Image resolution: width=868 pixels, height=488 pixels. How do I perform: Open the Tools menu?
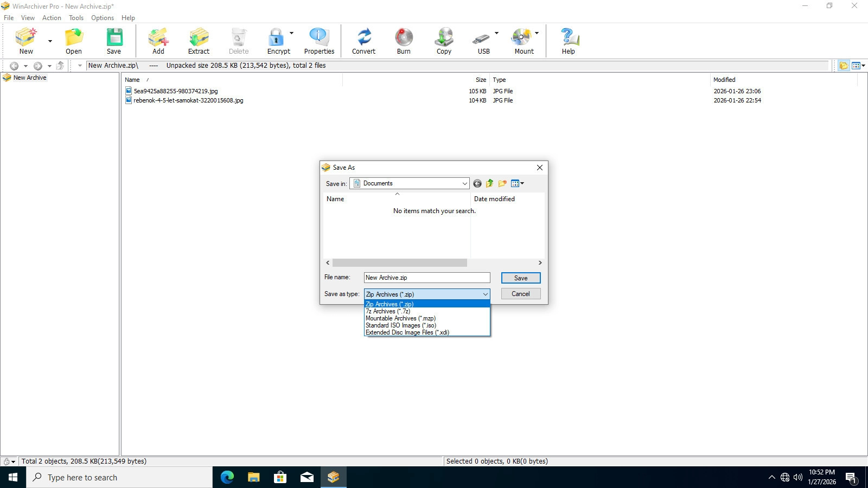(x=76, y=18)
